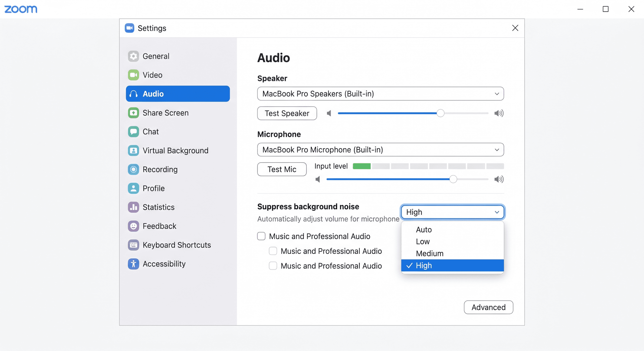Go to Chat settings
The image size is (644, 351).
tap(178, 131)
